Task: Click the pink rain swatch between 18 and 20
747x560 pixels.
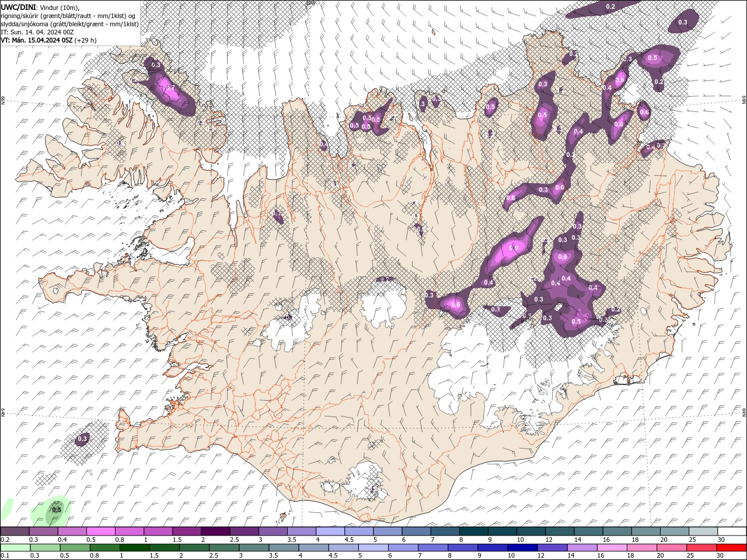Action: [x=641, y=548]
